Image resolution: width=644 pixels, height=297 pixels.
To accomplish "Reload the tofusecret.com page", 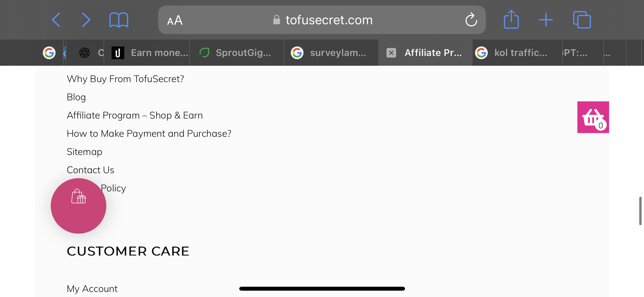I will coord(471,20).
